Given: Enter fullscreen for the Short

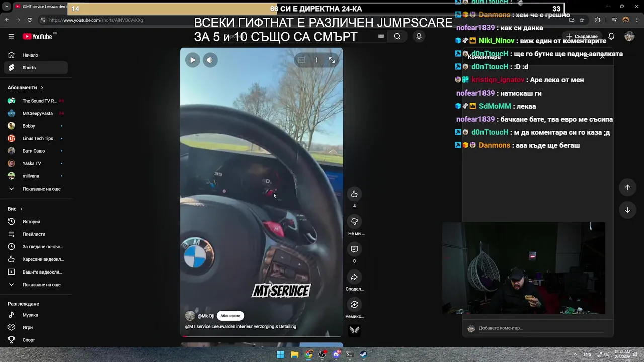Looking at the screenshot, I should (332, 60).
